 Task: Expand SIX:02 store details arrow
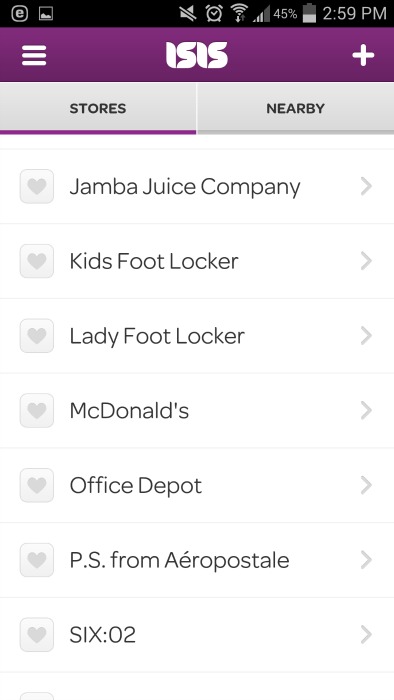(366, 634)
